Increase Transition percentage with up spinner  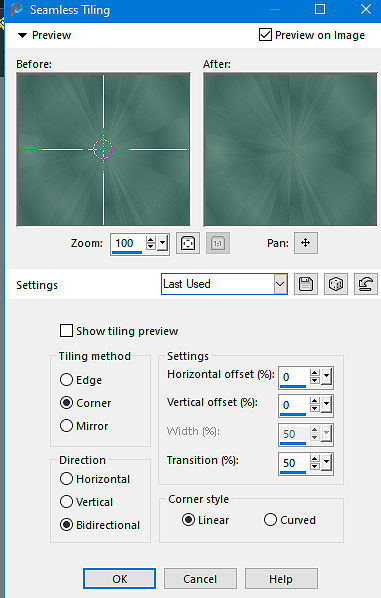[x=315, y=459]
